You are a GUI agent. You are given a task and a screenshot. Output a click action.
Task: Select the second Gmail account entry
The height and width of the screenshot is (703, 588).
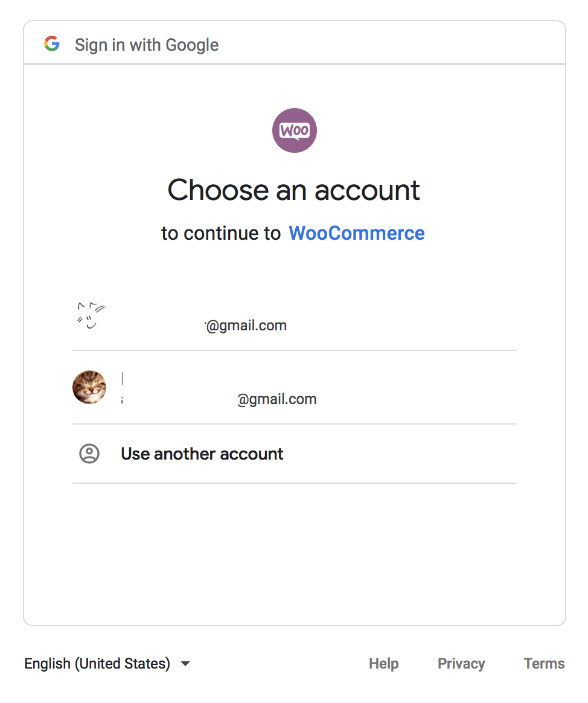pos(294,387)
